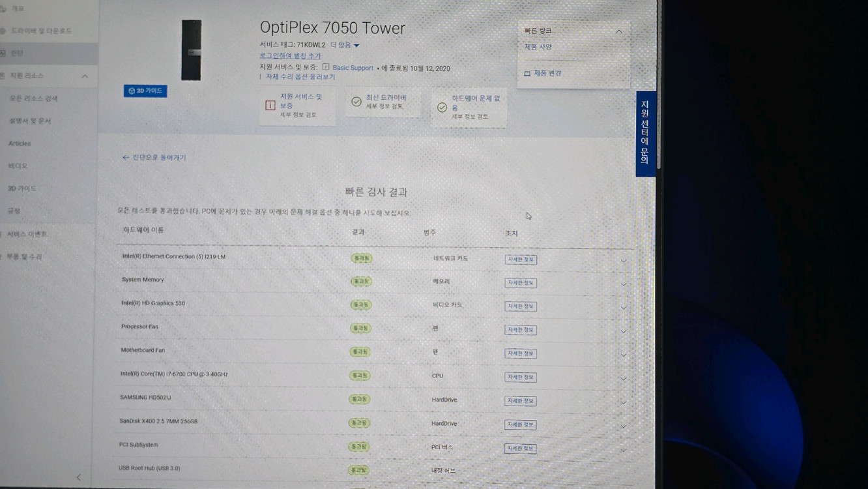The image size is (868, 489).
Task: Open the 3D 가이드 cube icon button
Action: pyautogui.click(x=144, y=91)
